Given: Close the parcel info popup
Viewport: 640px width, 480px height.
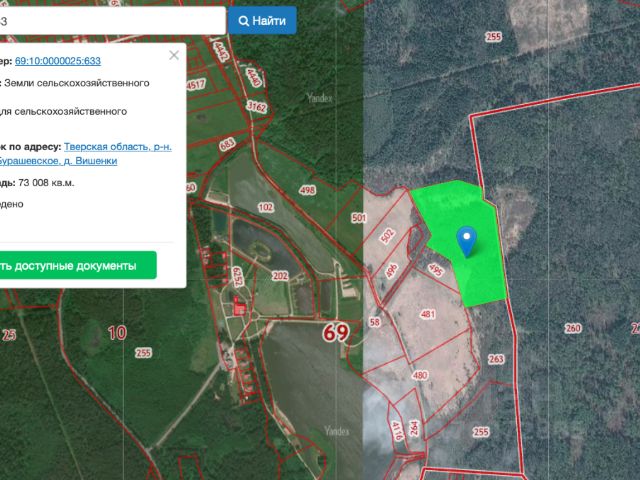Looking at the screenshot, I should (175, 56).
